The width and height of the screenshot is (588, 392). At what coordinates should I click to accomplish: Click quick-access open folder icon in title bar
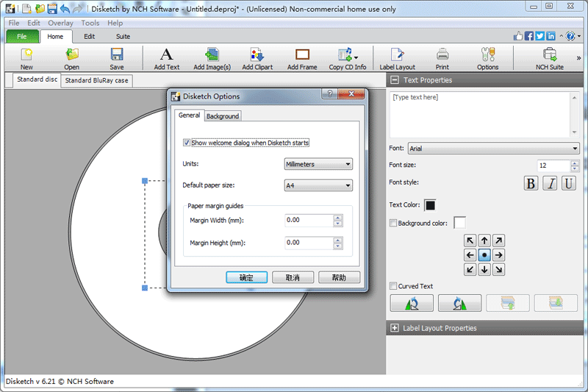(x=40, y=8)
